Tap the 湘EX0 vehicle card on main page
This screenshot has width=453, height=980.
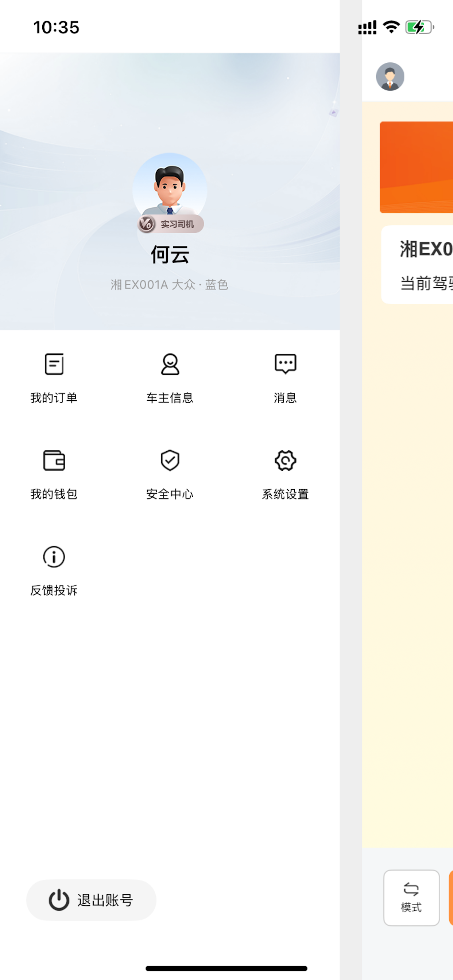tap(417, 265)
